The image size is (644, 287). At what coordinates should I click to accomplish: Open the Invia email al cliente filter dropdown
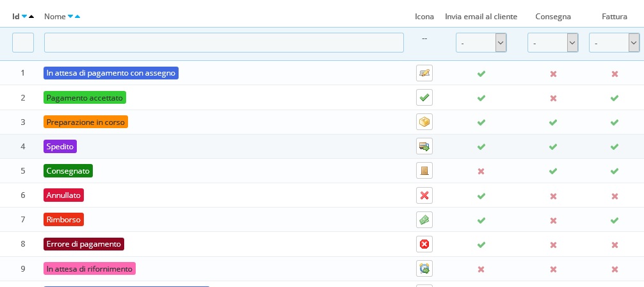pos(481,43)
